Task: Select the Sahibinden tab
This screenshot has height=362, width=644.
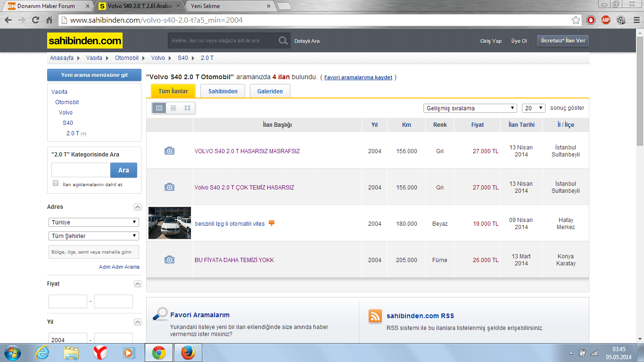Action: coord(223,91)
